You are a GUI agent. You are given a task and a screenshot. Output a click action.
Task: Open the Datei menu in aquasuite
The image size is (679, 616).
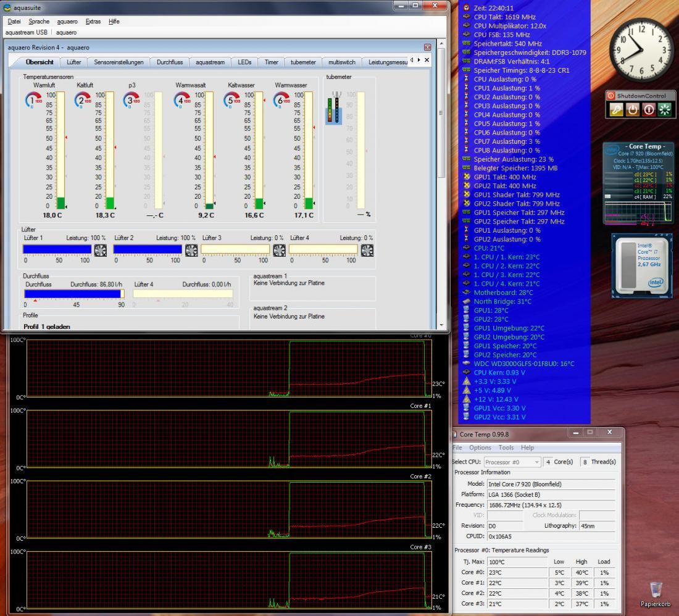tap(14, 21)
